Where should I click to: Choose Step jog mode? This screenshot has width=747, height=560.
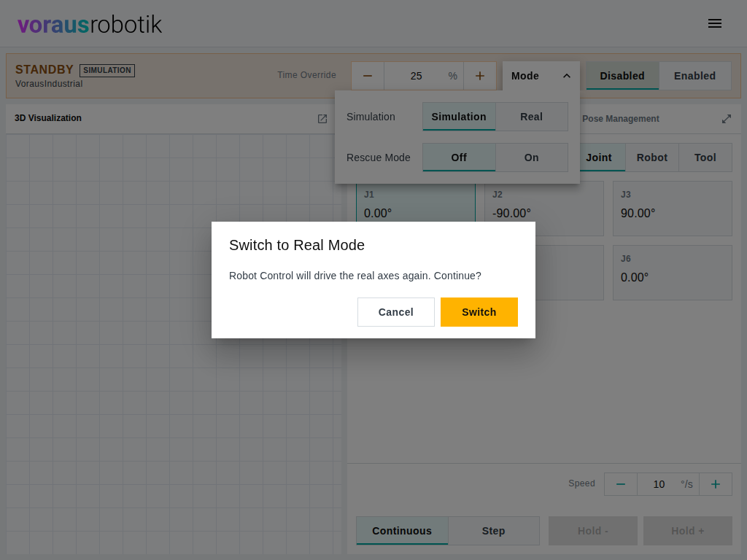494,531
